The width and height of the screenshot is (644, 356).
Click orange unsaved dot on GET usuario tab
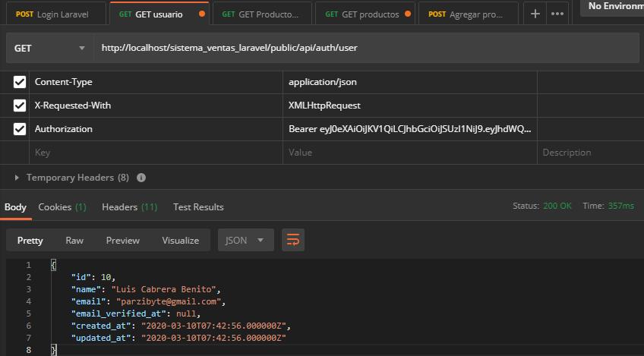point(202,14)
